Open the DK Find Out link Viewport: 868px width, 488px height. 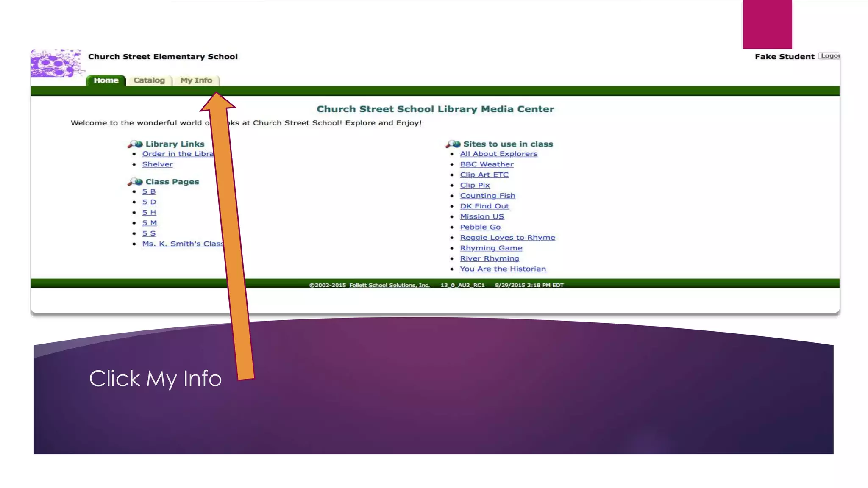coord(485,206)
